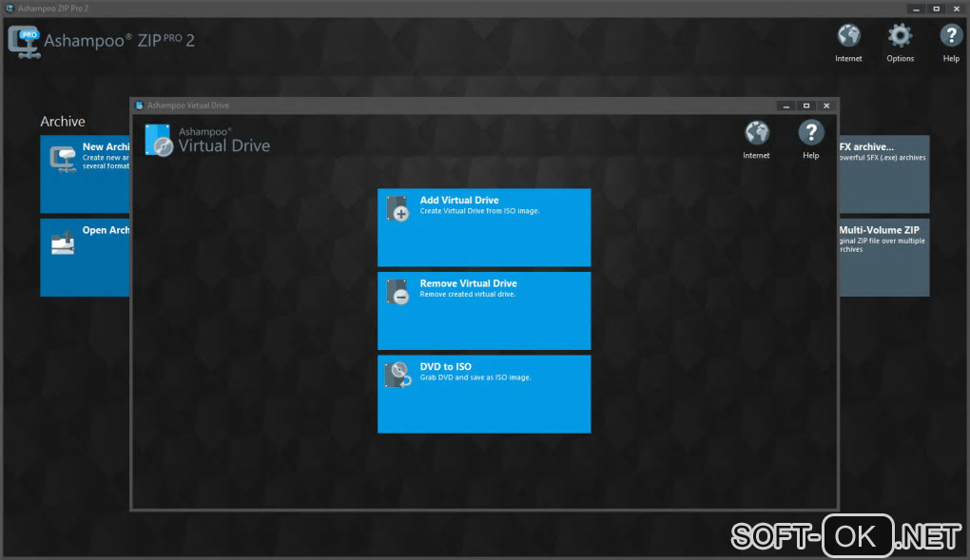Maximize the Ashampoo Virtual Drive window
The height and width of the screenshot is (560, 970).
pos(806,106)
